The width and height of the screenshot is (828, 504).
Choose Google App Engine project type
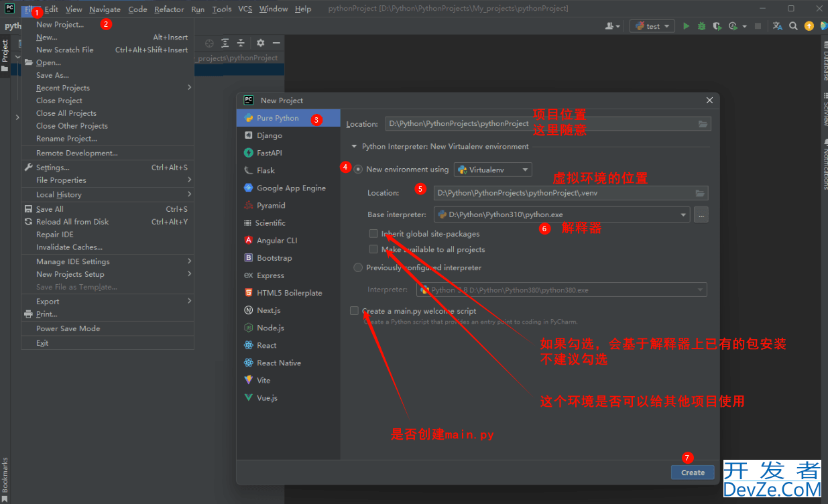pyautogui.click(x=288, y=188)
